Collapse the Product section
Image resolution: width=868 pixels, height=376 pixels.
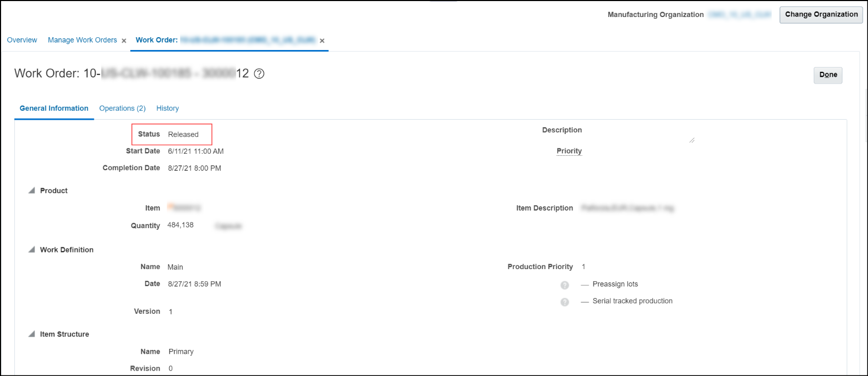pyautogui.click(x=32, y=190)
